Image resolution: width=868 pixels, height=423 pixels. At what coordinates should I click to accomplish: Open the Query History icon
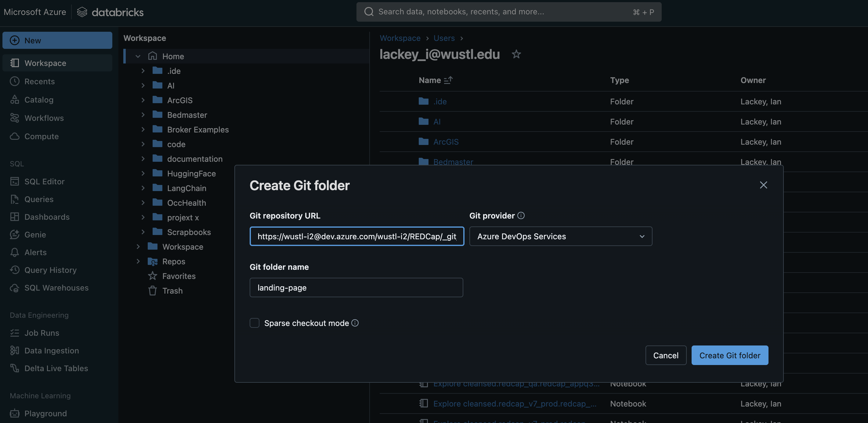[14, 270]
